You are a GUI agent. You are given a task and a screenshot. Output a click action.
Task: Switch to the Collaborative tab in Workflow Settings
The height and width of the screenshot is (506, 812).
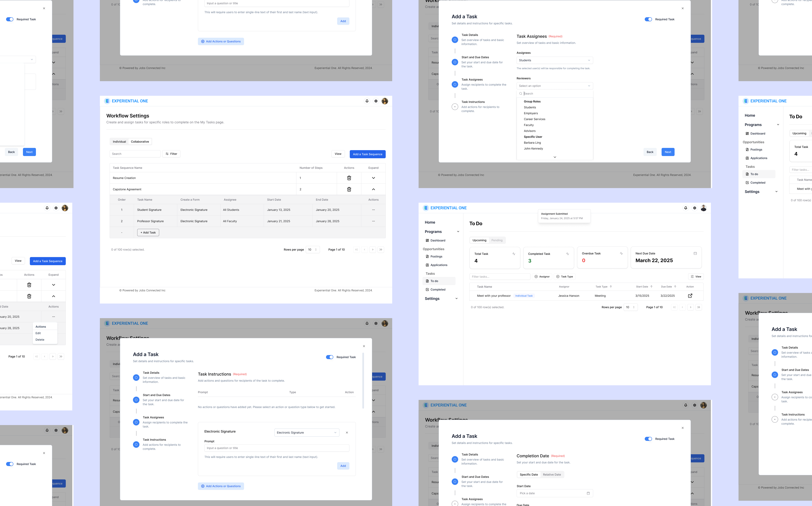(x=140, y=141)
